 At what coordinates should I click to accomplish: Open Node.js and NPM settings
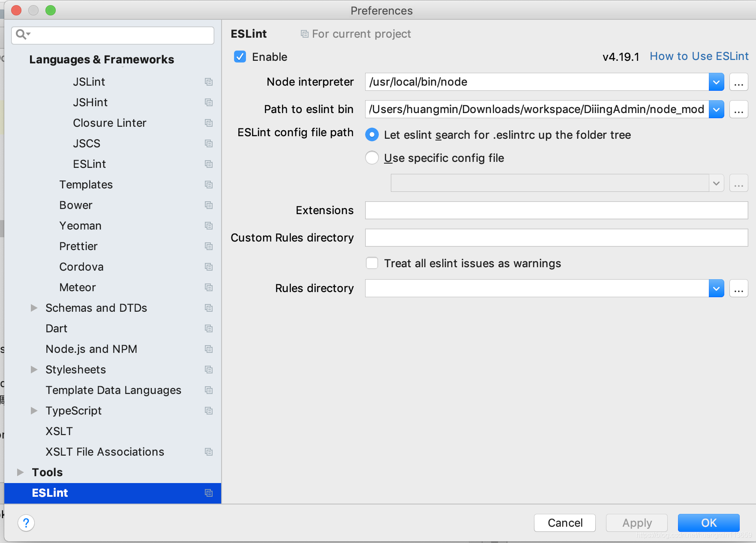pyautogui.click(x=91, y=349)
